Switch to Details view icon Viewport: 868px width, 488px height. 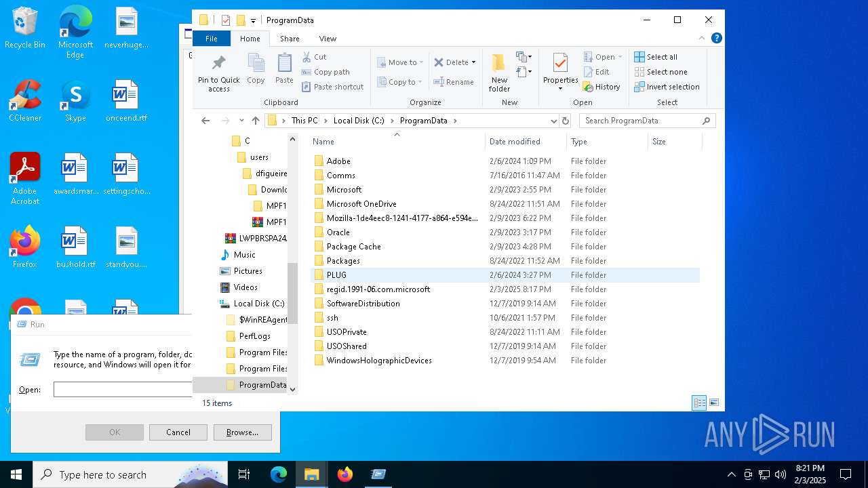[x=699, y=403]
